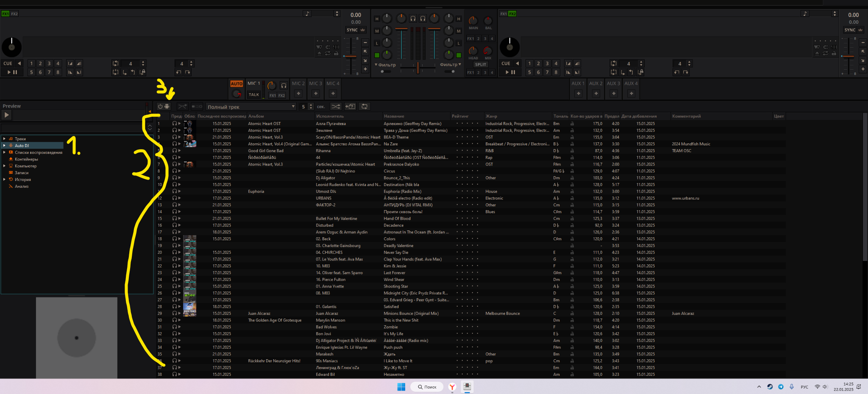Select Записи in the library sidebar

coord(22,172)
